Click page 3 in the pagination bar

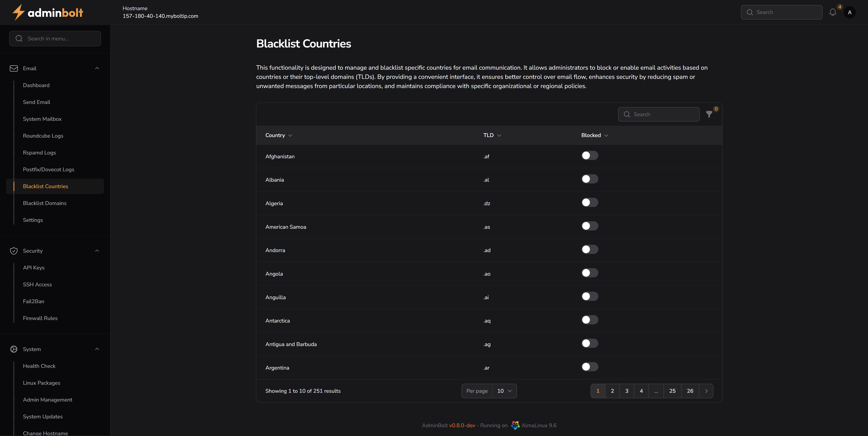(627, 391)
